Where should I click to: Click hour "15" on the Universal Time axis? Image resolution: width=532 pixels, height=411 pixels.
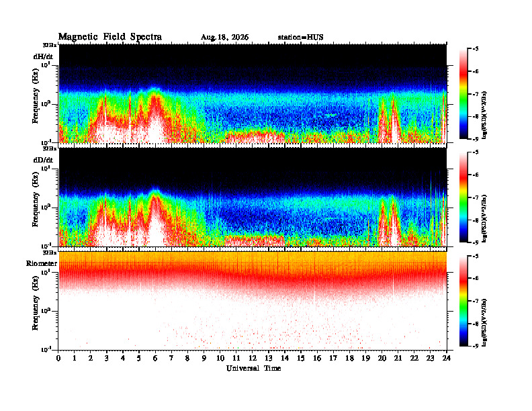(301, 358)
